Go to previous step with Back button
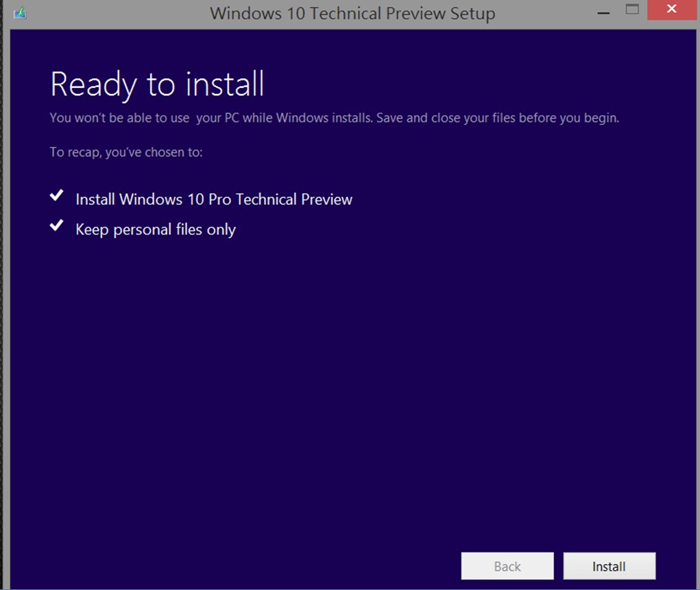The width and height of the screenshot is (700, 590). [507, 566]
